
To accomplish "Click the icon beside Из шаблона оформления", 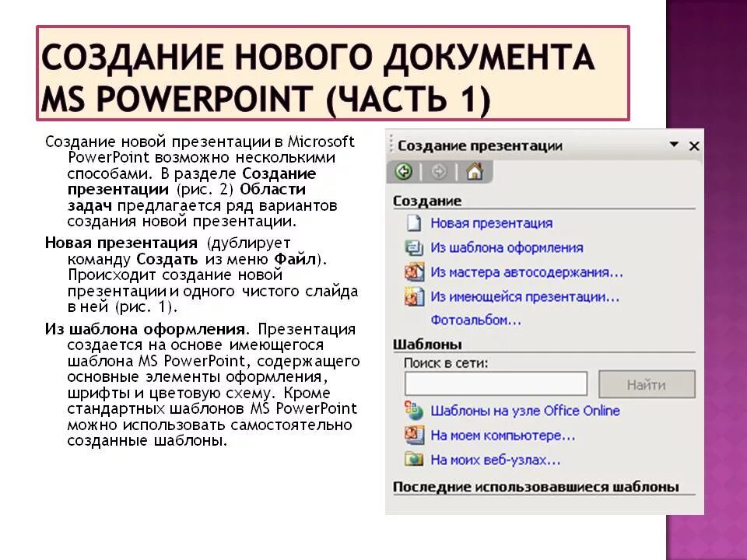I will tap(413, 247).
